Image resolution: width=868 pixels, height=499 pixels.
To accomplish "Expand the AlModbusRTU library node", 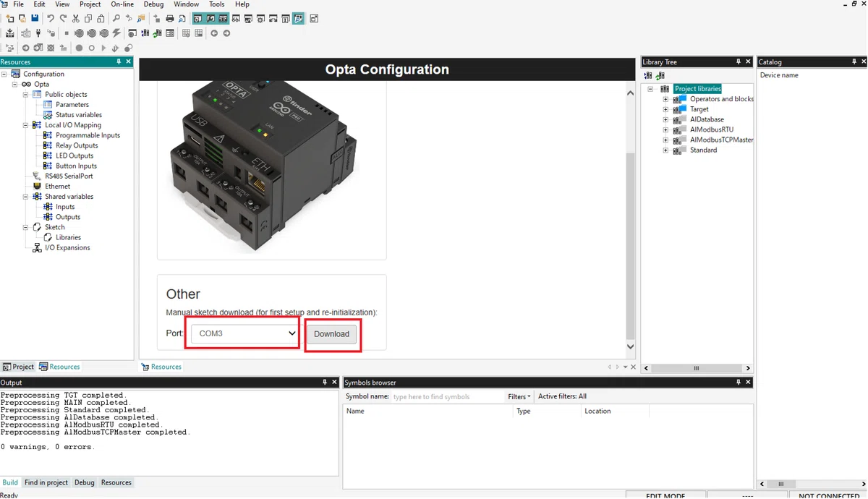I will coord(665,129).
